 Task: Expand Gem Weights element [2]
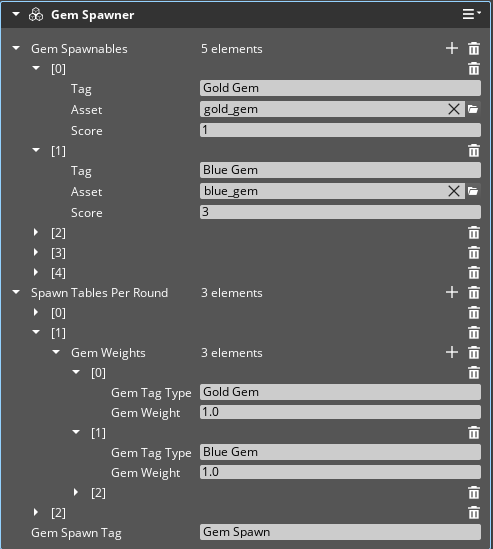(x=76, y=492)
